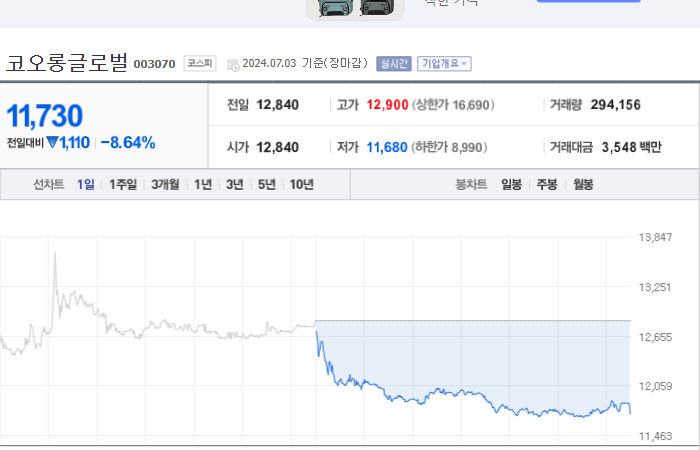
Task: Click the down arrow beside 1,110
Action: tap(52, 142)
